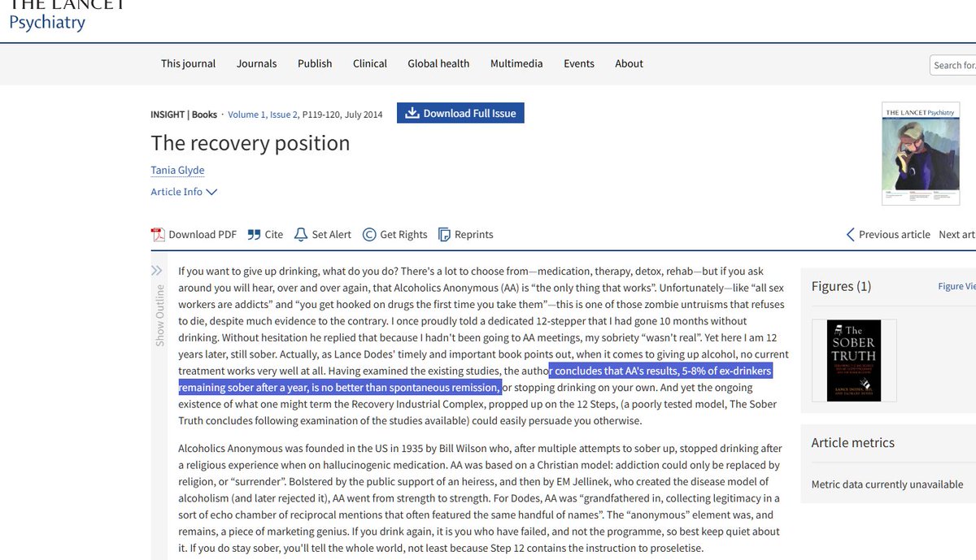Open the Events menu

(x=579, y=63)
